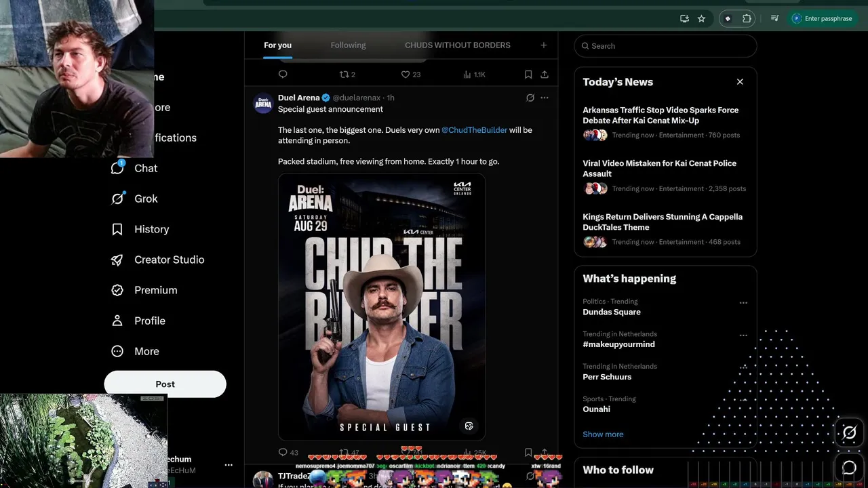Open the 1h timestamp on Duel Arena post
The image size is (868, 488).
[391, 98]
